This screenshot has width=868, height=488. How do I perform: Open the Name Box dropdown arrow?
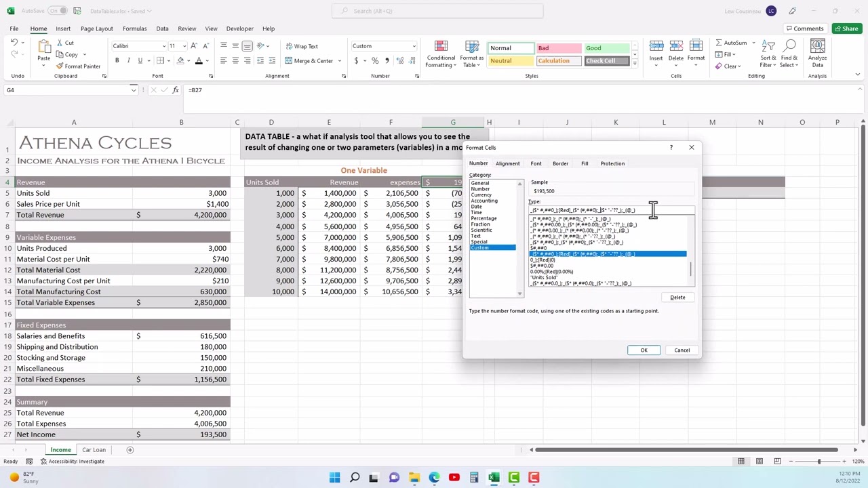tap(134, 90)
